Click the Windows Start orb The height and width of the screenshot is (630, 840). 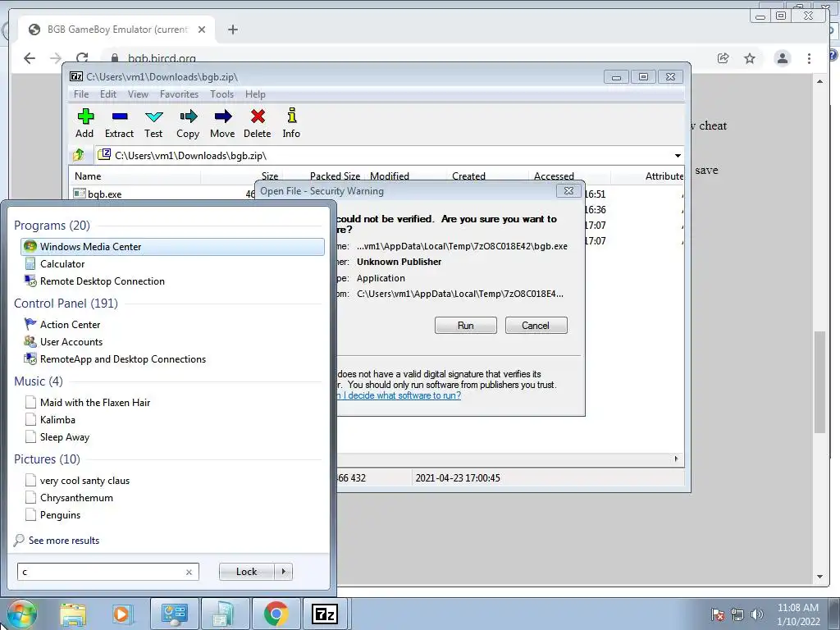pos(21,614)
